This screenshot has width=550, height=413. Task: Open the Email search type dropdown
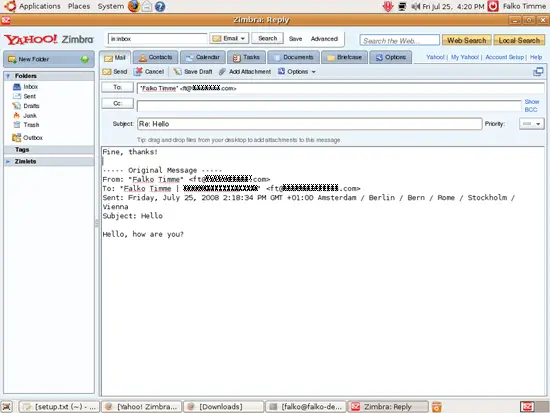[x=229, y=38]
